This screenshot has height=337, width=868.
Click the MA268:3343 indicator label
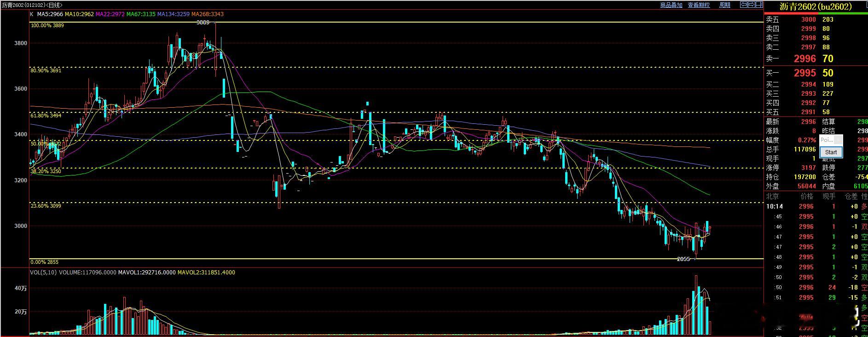pyautogui.click(x=208, y=14)
